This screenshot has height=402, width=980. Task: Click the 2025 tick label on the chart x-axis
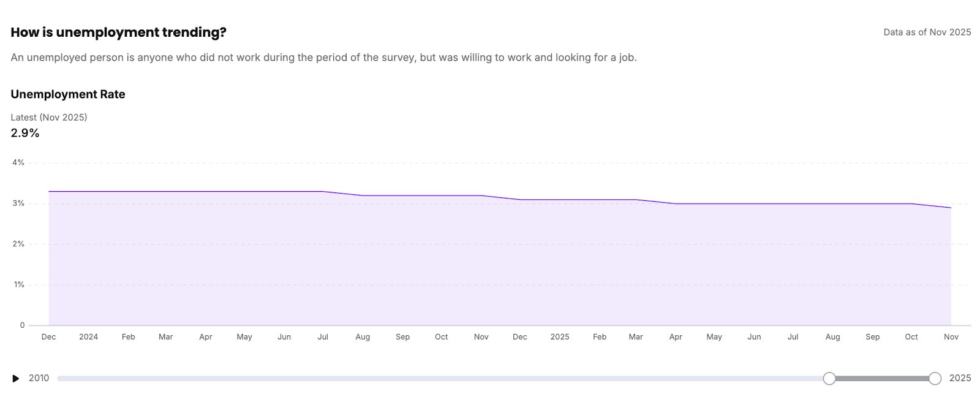point(560,337)
